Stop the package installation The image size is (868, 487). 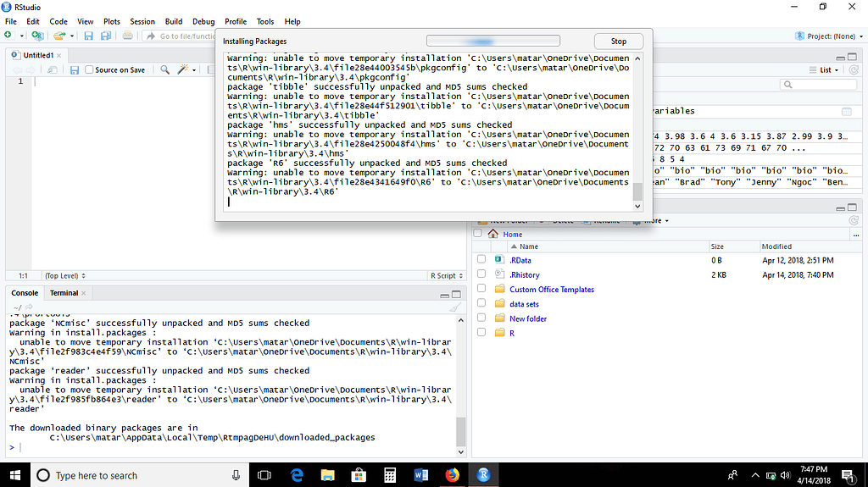[618, 42]
